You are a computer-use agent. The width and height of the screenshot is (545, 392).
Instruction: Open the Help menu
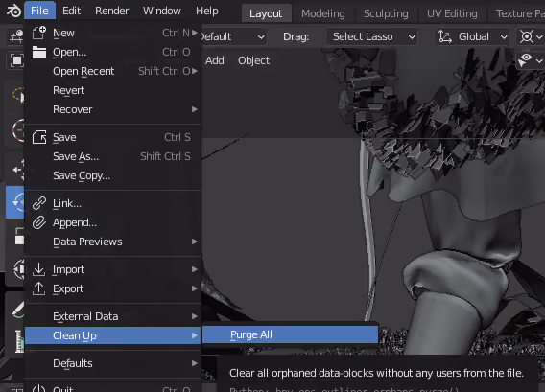(207, 11)
